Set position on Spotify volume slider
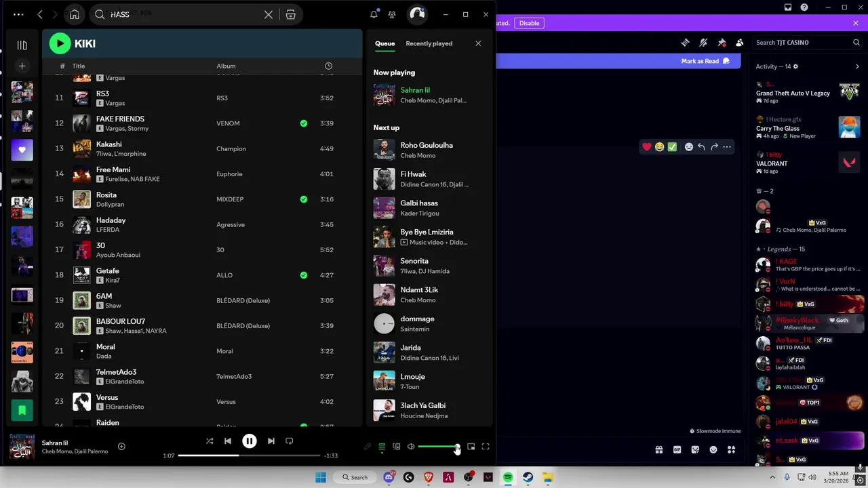The height and width of the screenshot is (488, 868). click(x=438, y=447)
